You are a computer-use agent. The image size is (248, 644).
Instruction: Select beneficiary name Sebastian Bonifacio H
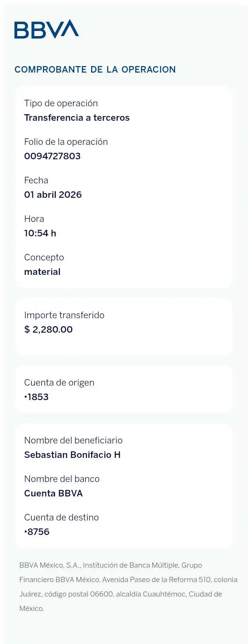pyautogui.click(x=72, y=455)
